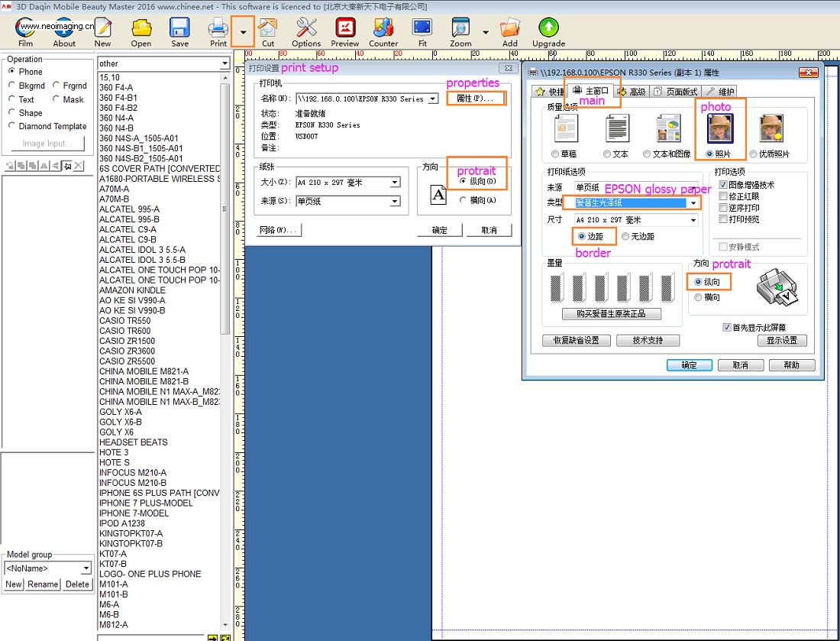This screenshot has width=840, height=641.
Task: Open the 'other' category dropdown
Action: (225, 63)
